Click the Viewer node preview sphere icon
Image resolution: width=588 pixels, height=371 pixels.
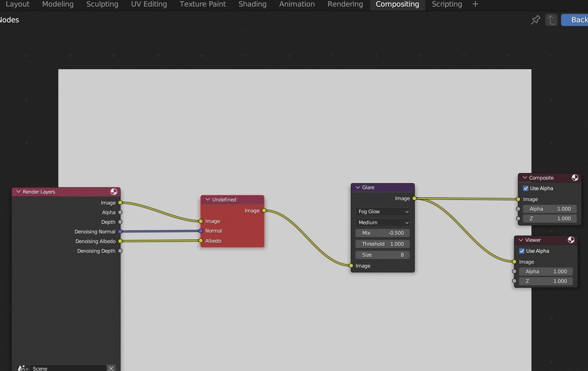pyautogui.click(x=571, y=240)
